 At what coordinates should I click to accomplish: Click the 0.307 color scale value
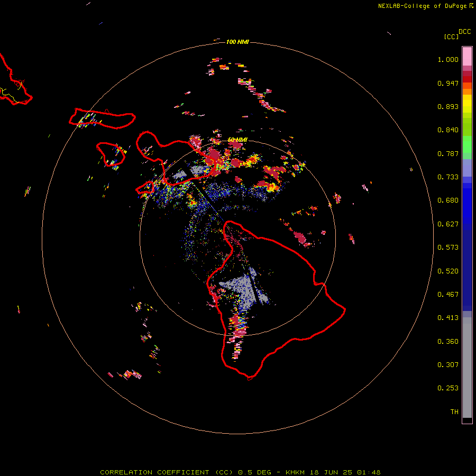pos(448,365)
